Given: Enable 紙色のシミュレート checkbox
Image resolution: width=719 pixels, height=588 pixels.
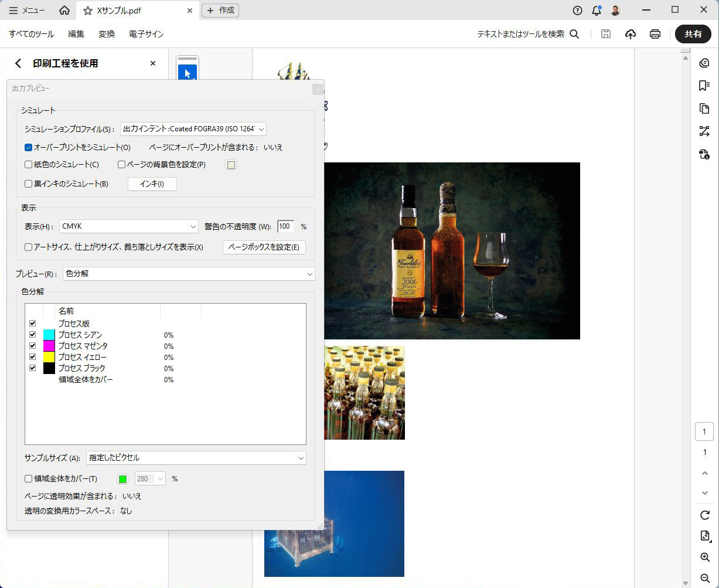Looking at the screenshot, I should [x=28, y=165].
